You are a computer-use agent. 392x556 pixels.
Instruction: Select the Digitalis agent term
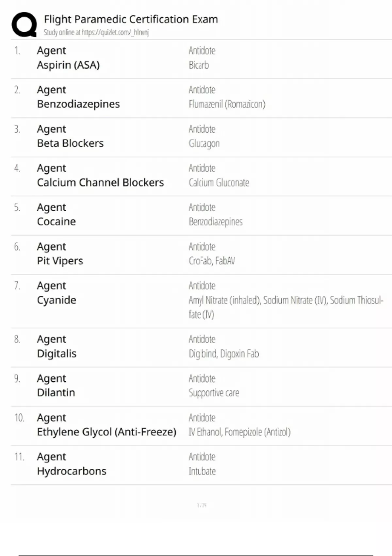[57, 354]
